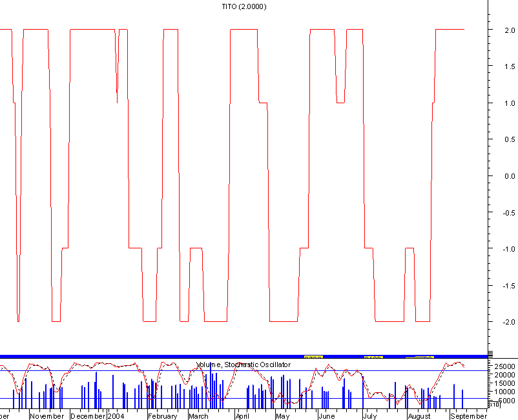518x420 pixels.
Task: Click the 15000 volume axis label
Action: (505, 383)
